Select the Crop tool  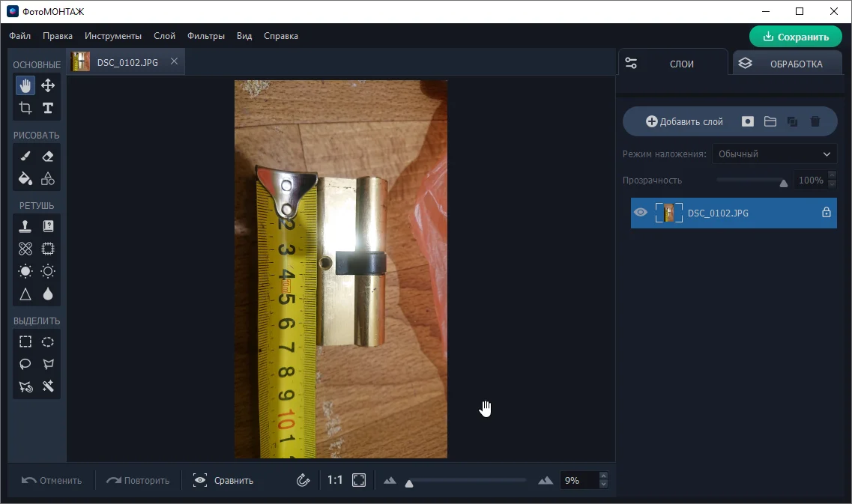25,108
